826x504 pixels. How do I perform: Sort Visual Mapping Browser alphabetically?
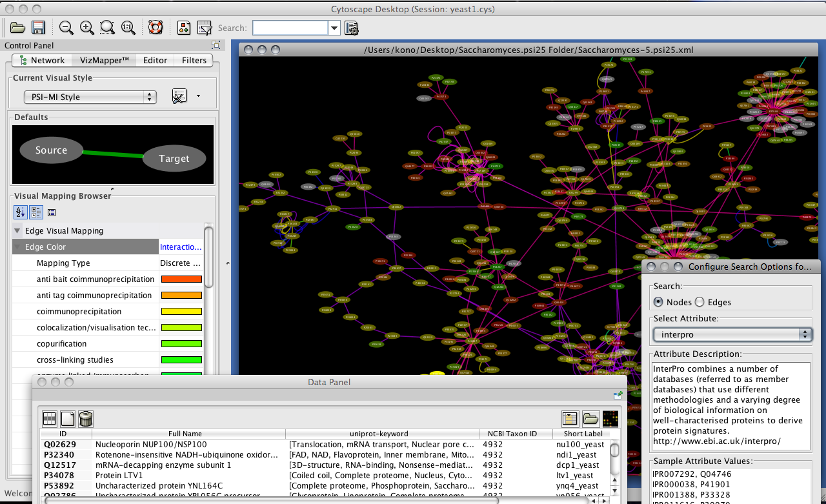click(21, 212)
